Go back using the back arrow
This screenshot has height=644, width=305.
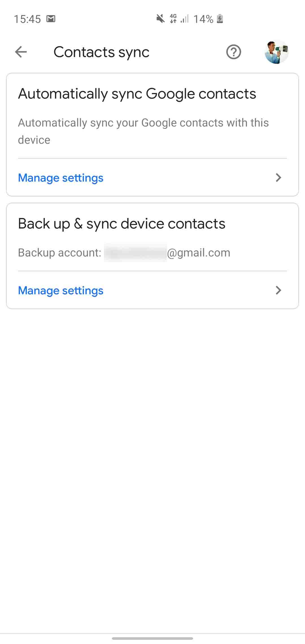point(21,52)
